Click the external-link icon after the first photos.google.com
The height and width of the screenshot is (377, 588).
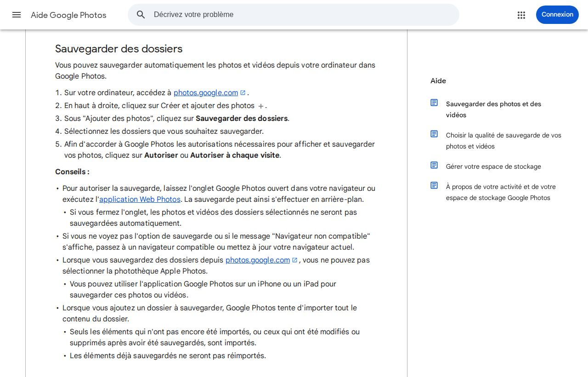[243, 92]
